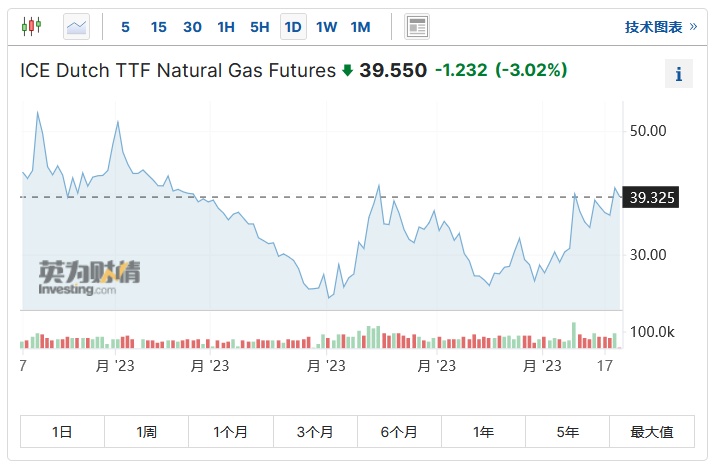Open ICE Dutch TTF Natural Gas Futures title

click(178, 70)
